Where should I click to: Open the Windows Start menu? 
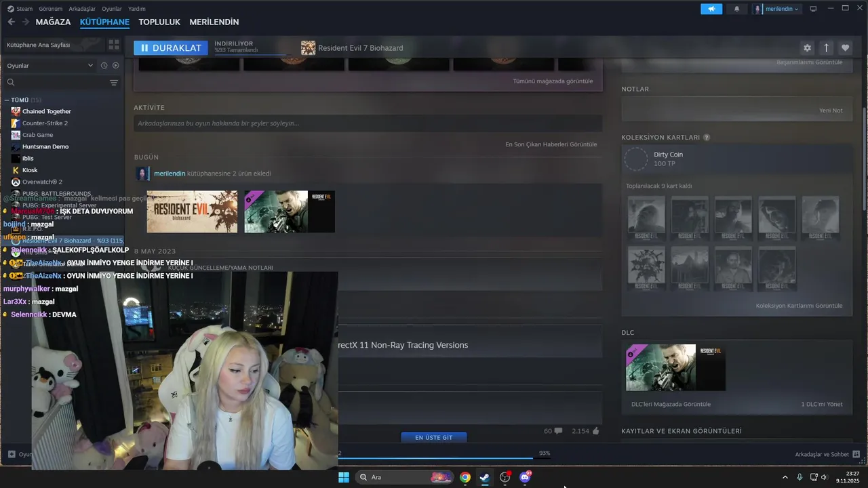click(344, 477)
